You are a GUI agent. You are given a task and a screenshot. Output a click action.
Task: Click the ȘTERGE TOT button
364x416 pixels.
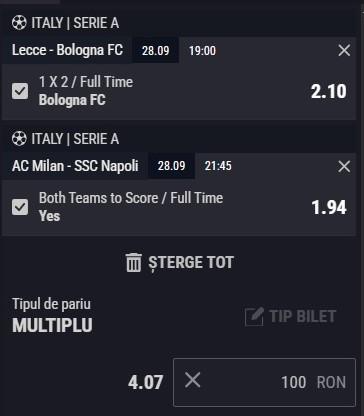click(180, 263)
